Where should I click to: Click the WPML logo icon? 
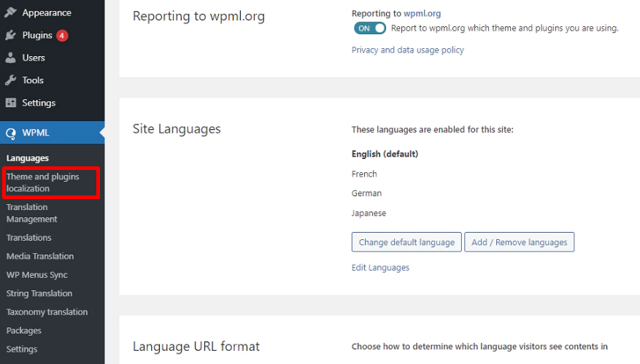point(11,133)
